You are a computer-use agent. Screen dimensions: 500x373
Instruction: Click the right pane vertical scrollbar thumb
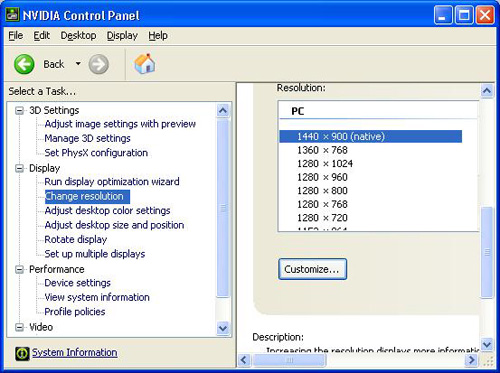pos(487,252)
